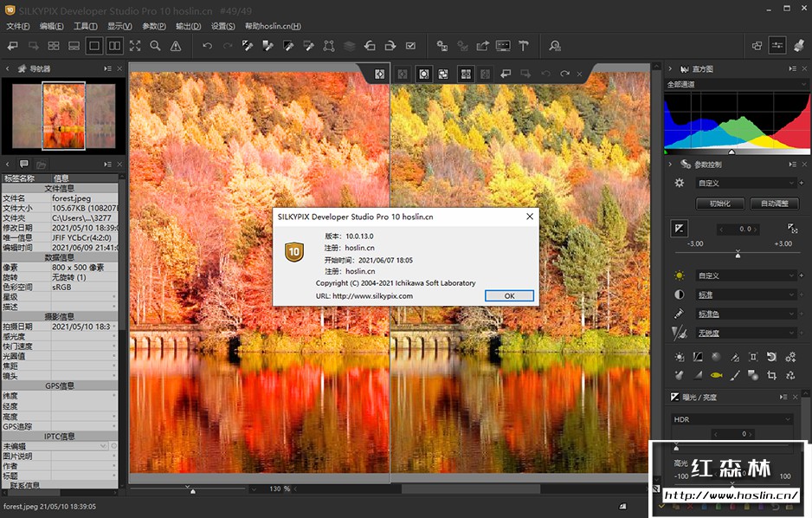Click the person search icon in toolbar
This screenshot has width=812, height=518.
point(555,46)
